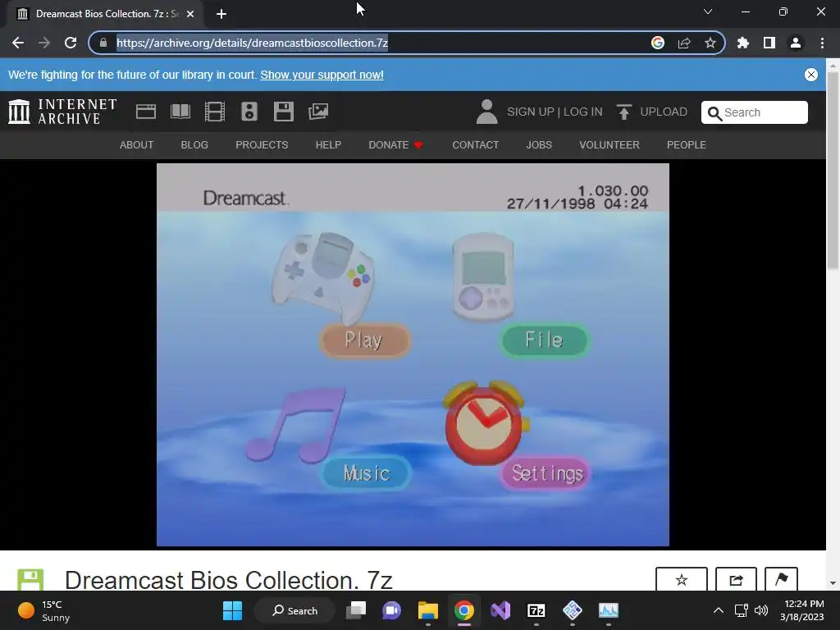This screenshot has width=840, height=630.
Task: Click the Dreamcast Settings button
Action: (x=546, y=473)
